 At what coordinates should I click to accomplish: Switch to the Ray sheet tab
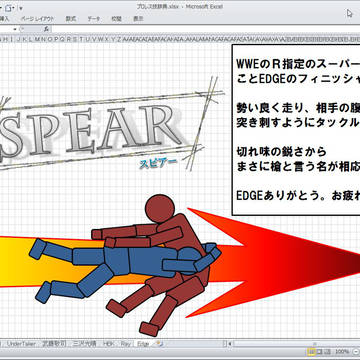coord(126,344)
